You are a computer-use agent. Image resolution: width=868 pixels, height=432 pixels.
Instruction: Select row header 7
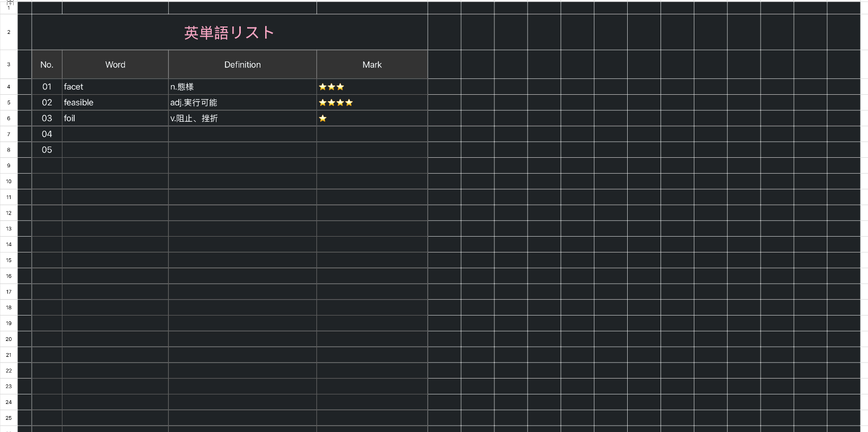pyautogui.click(x=8, y=134)
